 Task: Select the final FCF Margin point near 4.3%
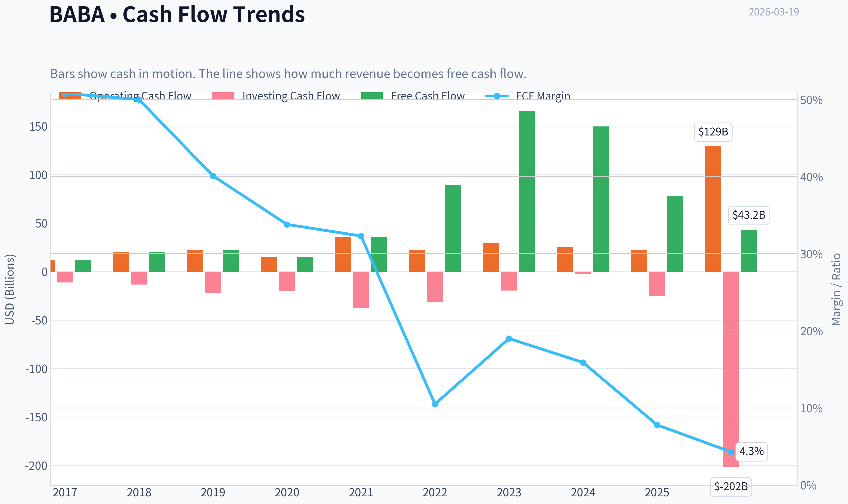731,452
